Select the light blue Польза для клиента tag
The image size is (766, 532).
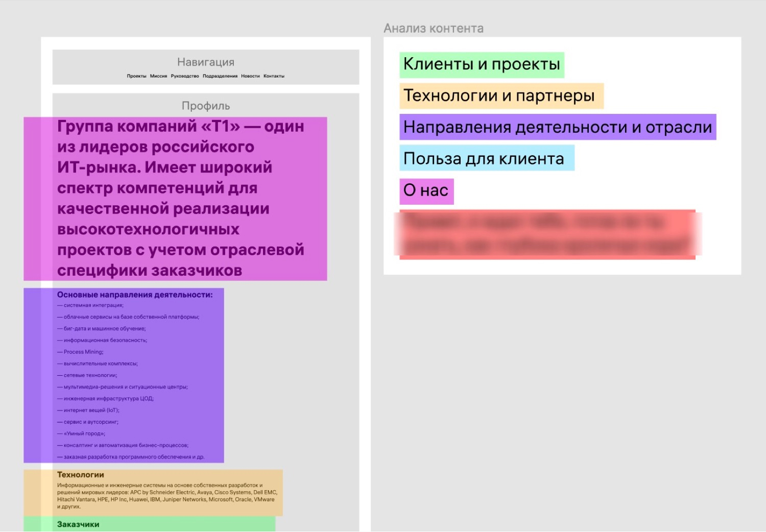pyautogui.click(x=487, y=158)
